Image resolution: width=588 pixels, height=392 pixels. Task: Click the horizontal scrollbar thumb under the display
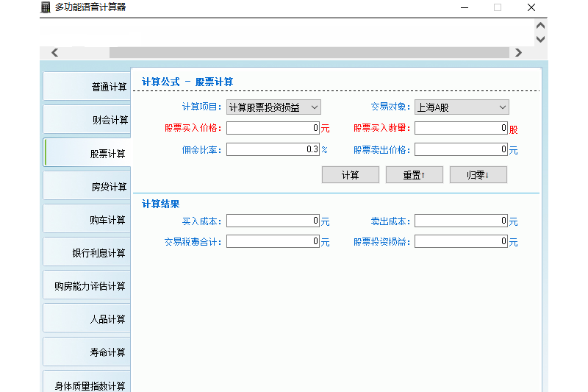(x=309, y=52)
